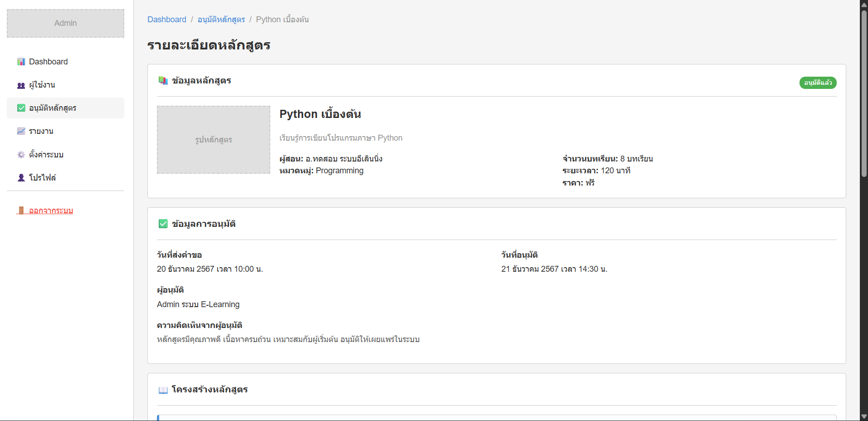This screenshot has width=868, height=421.
Task: Click the Admin profile box at top
Action: pyautogui.click(x=65, y=23)
